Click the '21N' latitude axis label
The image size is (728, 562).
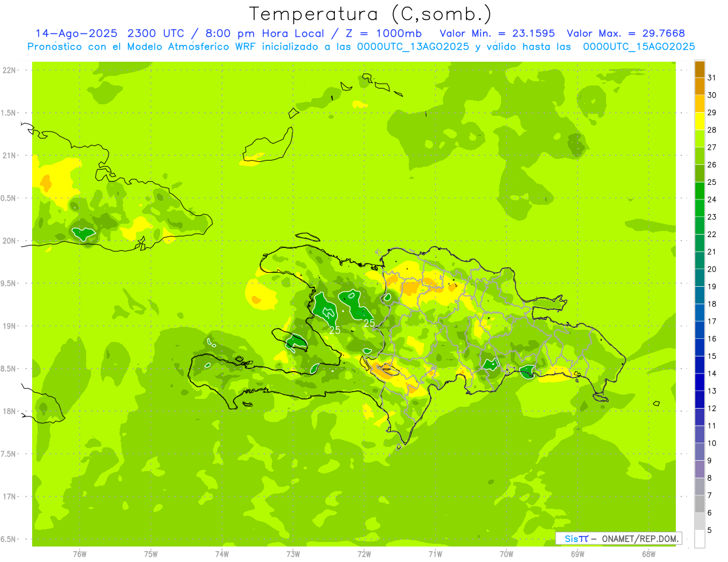click(9, 156)
